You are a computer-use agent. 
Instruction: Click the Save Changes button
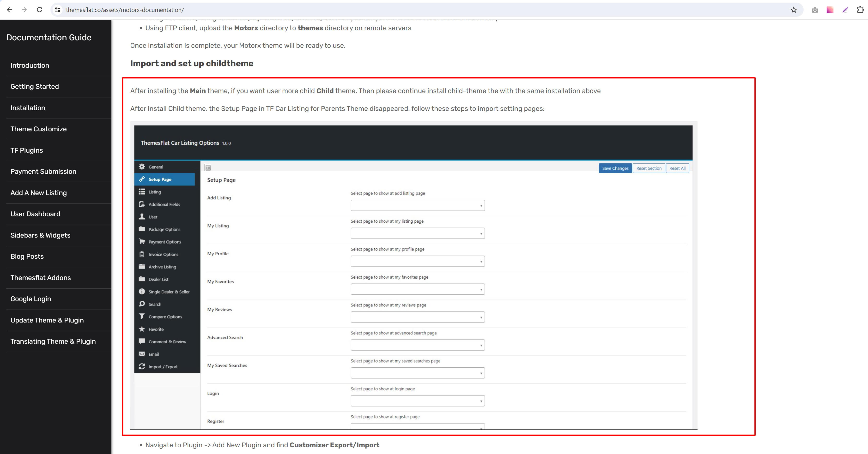[x=615, y=168]
